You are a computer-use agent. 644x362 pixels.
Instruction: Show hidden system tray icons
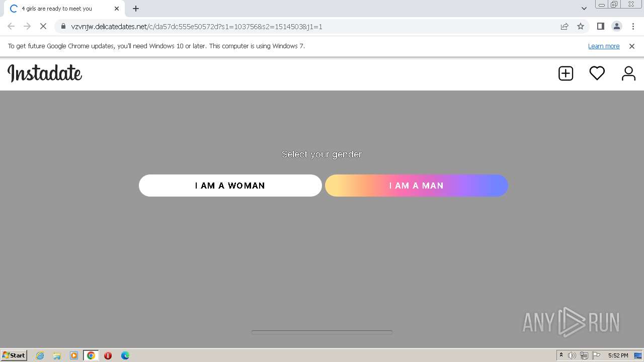[x=561, y=355]
